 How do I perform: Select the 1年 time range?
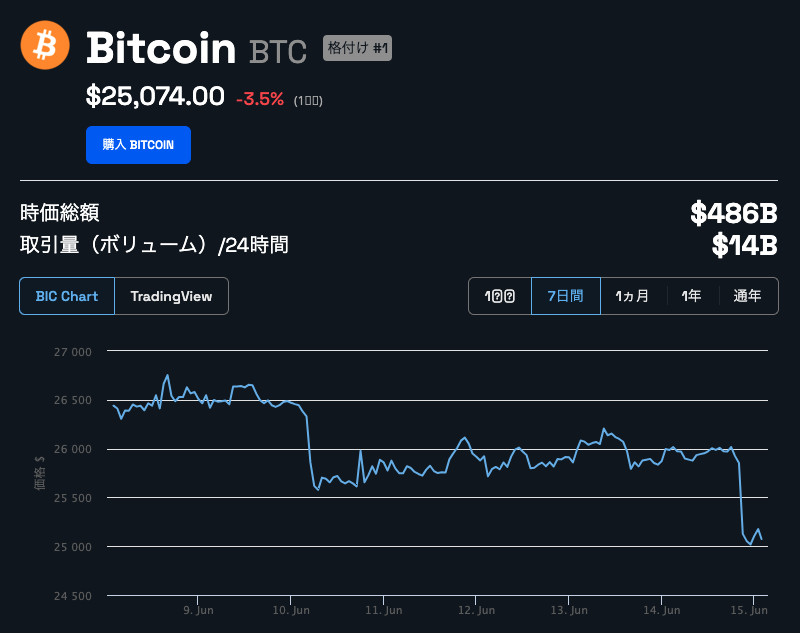(x=692, y=296)
